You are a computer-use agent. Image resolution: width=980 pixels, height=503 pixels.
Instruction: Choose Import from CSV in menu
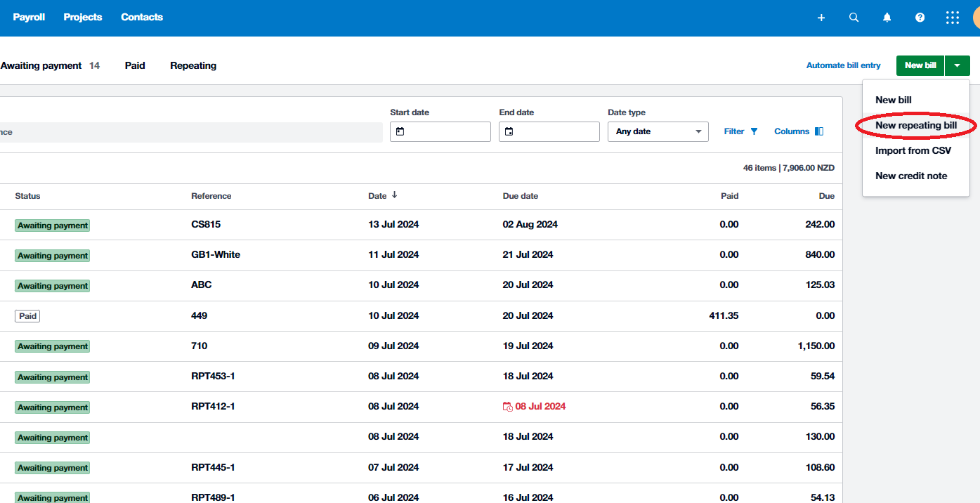913,150
